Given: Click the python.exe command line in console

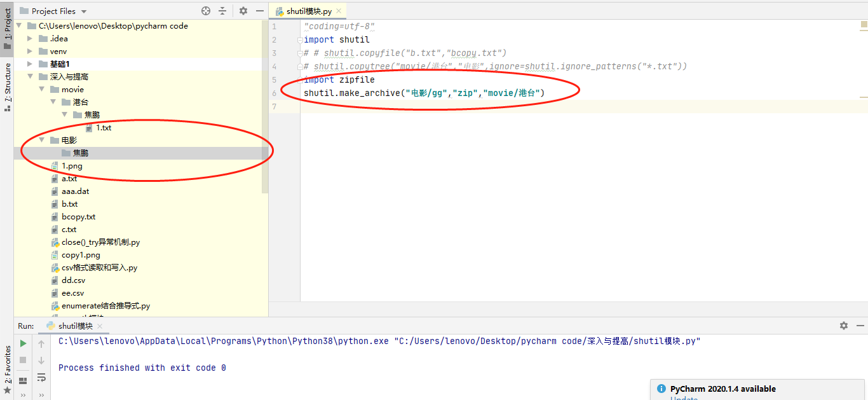Looking at the screenshot, I should [379, 341].
